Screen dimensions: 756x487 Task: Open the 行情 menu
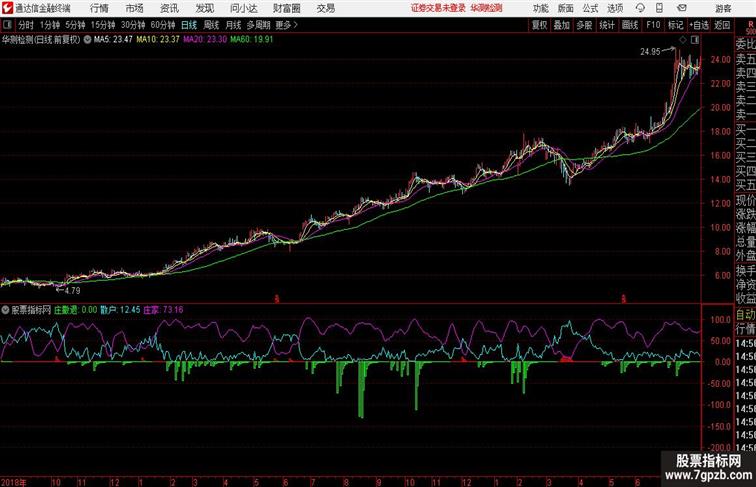[99, 8]
